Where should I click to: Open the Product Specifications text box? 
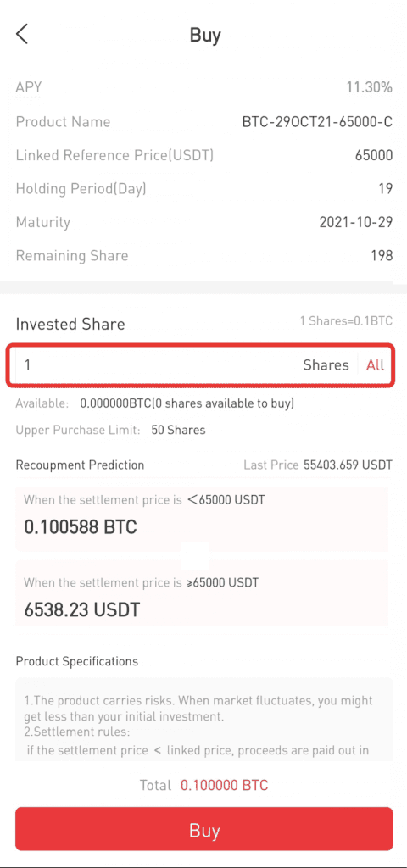point(203,719)
